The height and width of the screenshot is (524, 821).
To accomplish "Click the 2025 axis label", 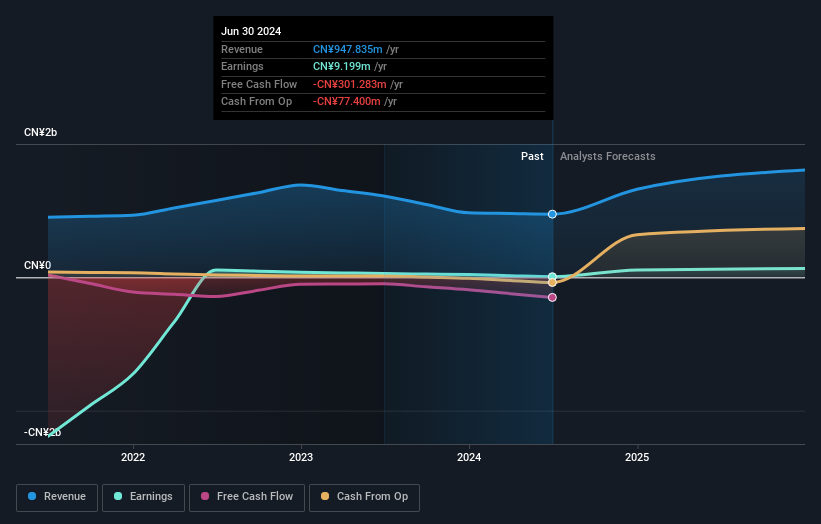I will point(637,458).
